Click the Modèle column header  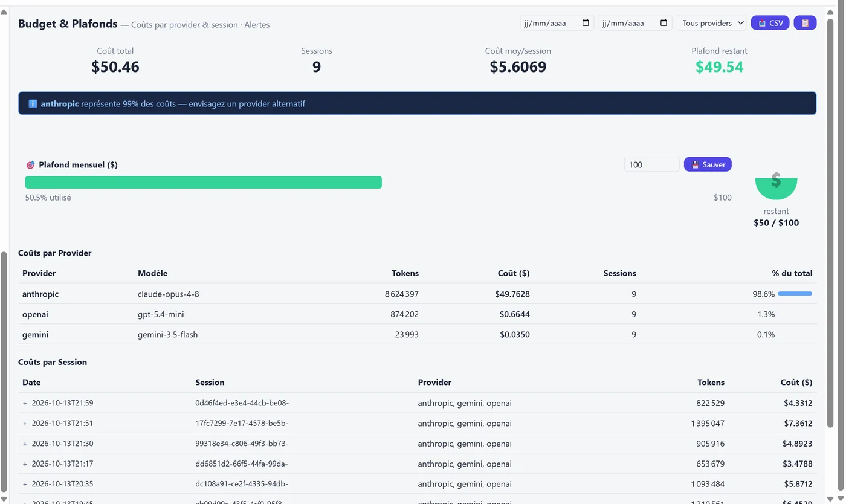152,273
